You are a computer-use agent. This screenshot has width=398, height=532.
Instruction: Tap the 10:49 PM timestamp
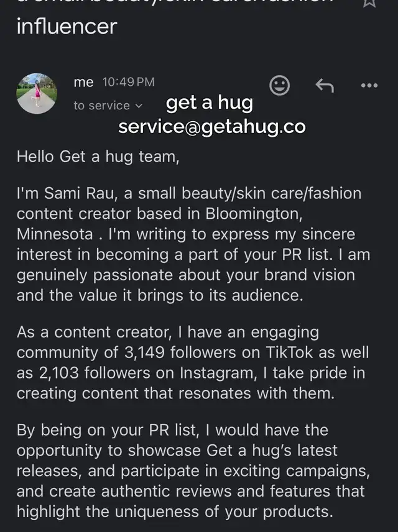[128, 82]
